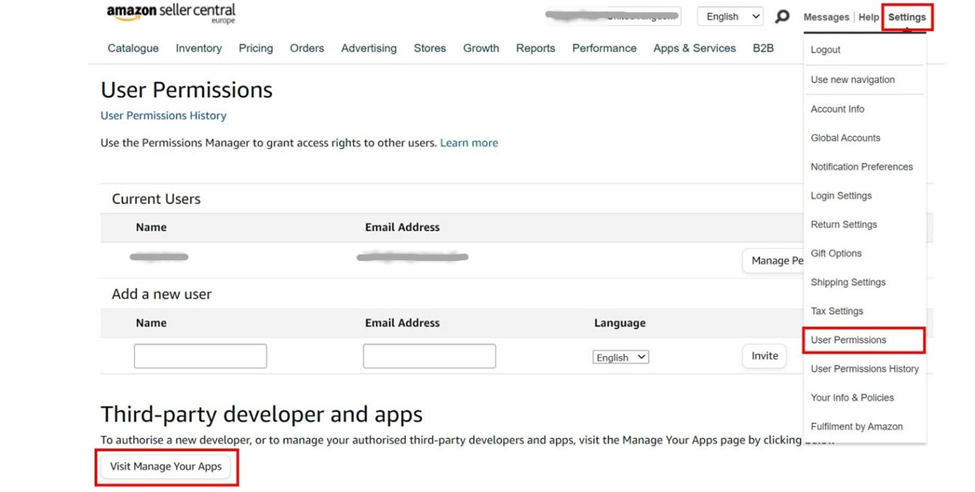Expand the new user Language dropdown
975x492 pixels.
coord(621,357)
